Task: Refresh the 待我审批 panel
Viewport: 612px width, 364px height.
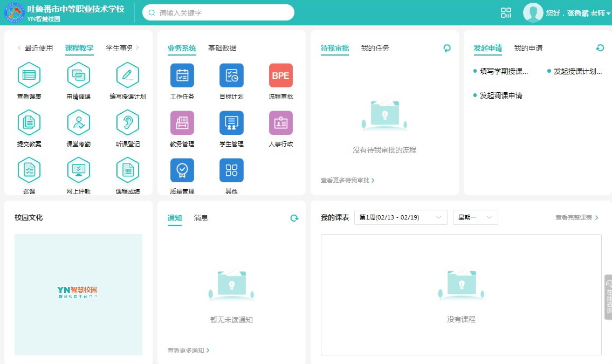Action: [x=446, y=48]
